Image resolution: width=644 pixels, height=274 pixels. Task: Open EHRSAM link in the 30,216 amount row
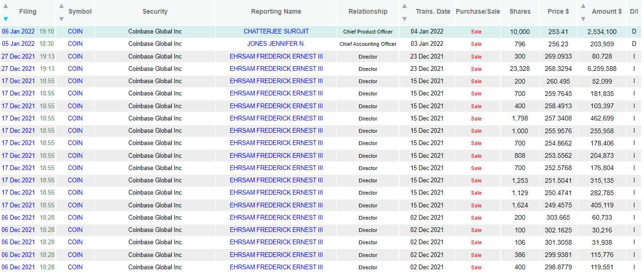[x=276, y=230]
